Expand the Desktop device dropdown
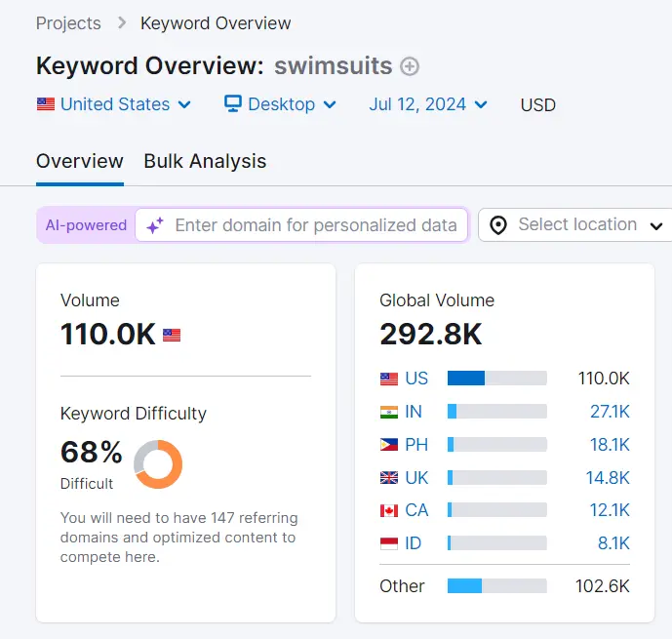Image resolution: width=672 pixels, height=639 pixels. (281, 104)
